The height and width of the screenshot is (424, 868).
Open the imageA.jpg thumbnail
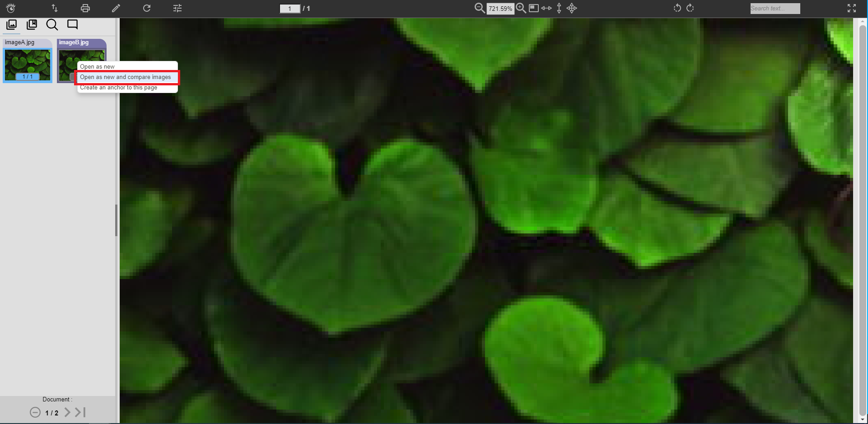pyautogui.click(x=27, y=63)
